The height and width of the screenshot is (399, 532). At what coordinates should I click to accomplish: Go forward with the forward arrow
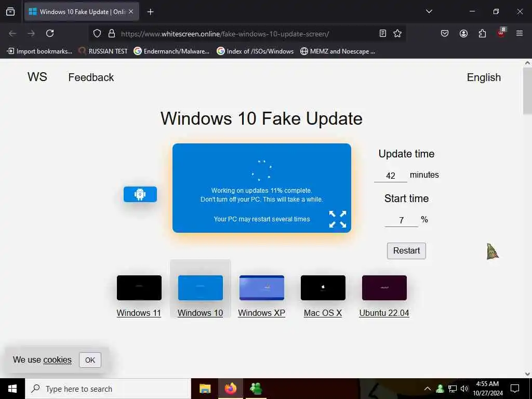coord(31,33)
